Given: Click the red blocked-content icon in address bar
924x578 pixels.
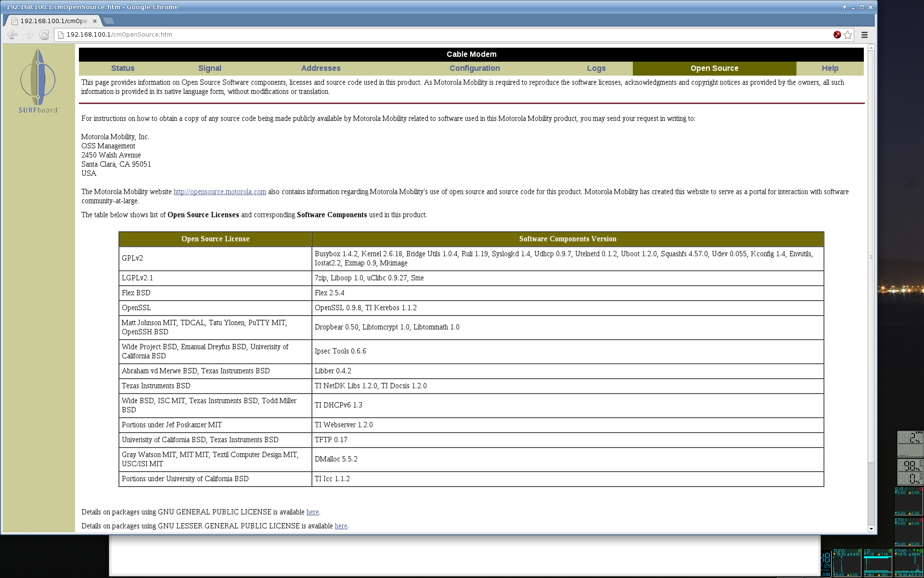Looking at the screenshot, I should pos(837,35).
